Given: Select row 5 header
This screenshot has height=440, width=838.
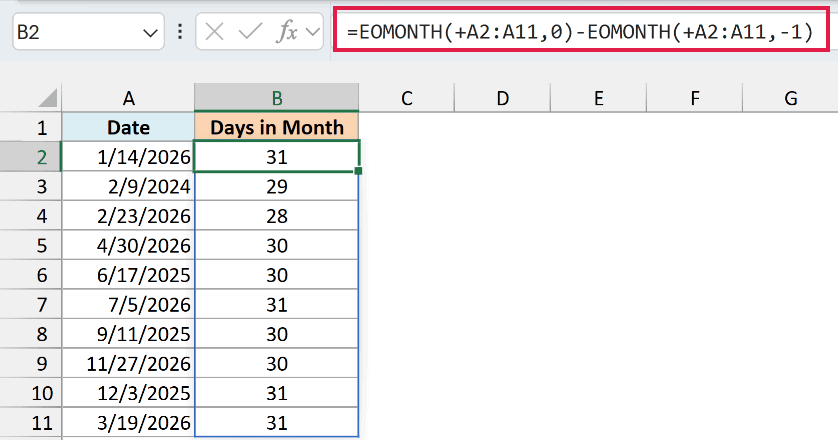Looking at the screenshot, I should pyautogui.click(x=31, y=245).
